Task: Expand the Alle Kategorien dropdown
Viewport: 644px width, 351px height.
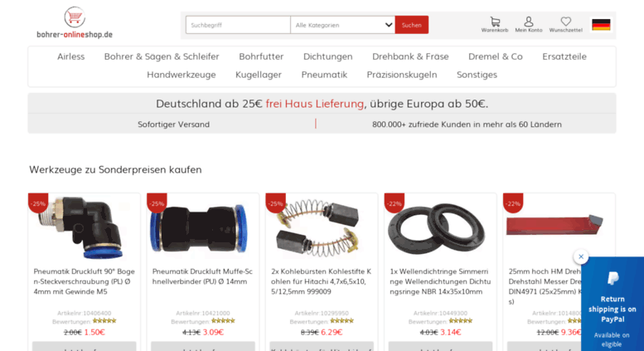Action: click(342, 25)
